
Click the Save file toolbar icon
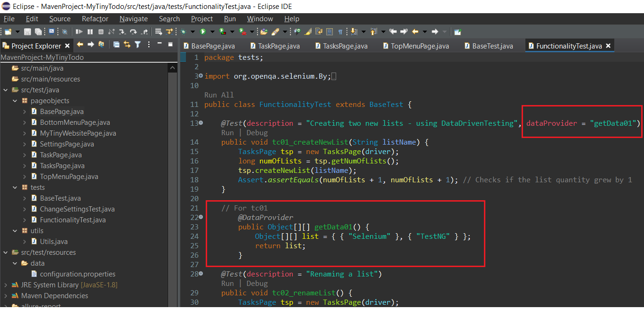coord(27,32)
